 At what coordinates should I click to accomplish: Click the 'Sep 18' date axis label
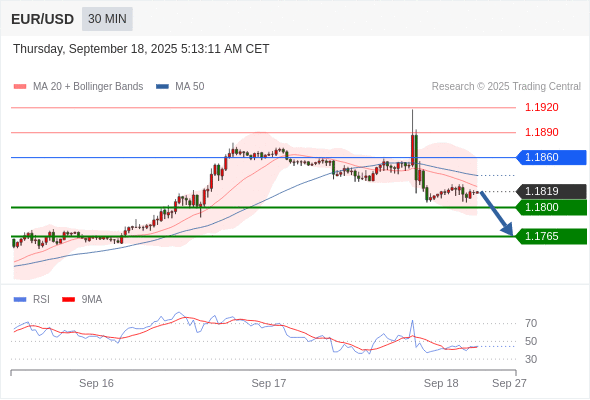point(441,383)
